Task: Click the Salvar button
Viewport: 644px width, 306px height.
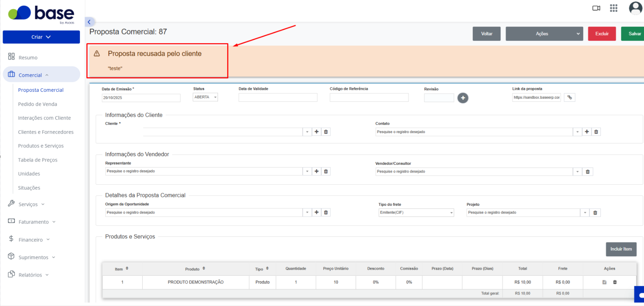Action: tap(633, 34)
